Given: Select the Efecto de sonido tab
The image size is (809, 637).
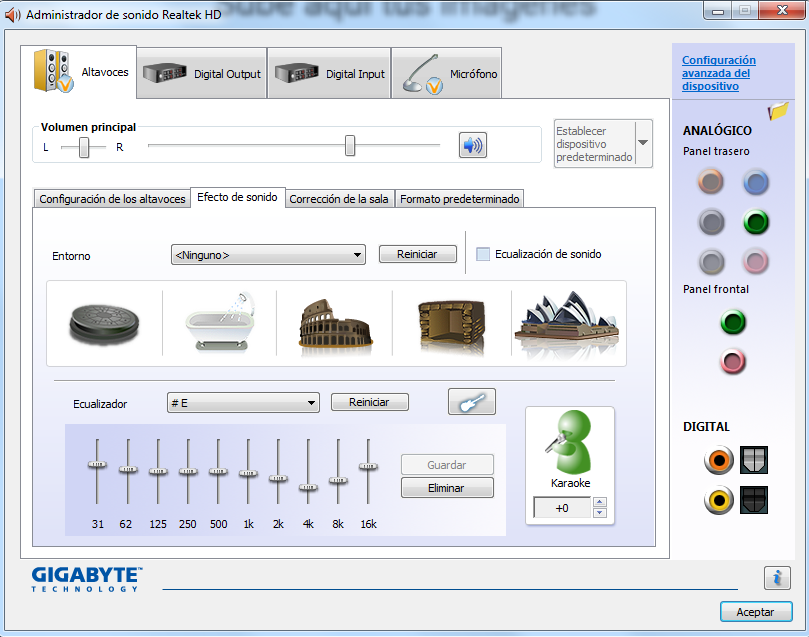Looking at the screenshot, I should click(237, 197).
